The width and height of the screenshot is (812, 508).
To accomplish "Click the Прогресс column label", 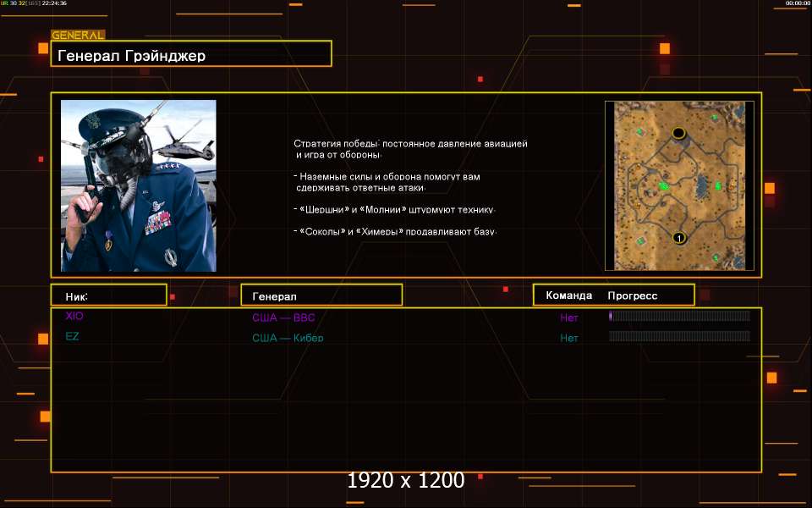I will [632, 295].
